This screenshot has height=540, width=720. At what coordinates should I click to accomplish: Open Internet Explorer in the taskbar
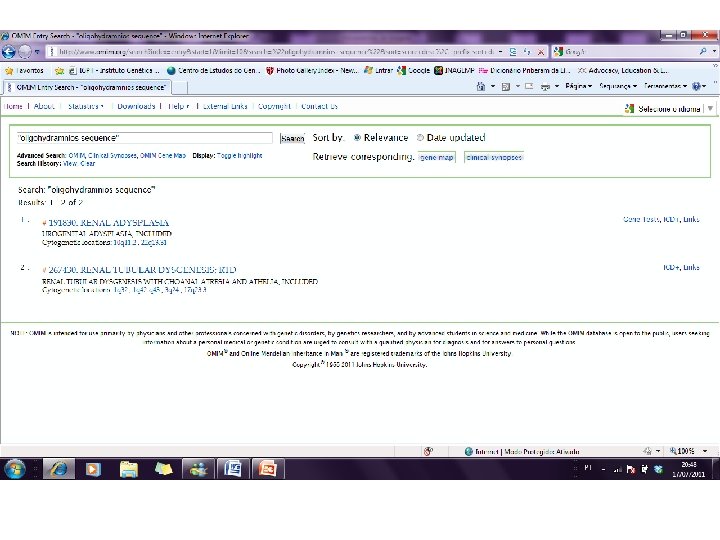click(59, 469)
